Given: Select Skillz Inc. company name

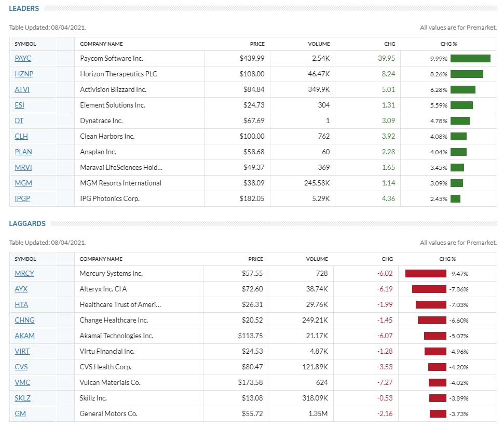Looking at the screenshot, I should click(x=93, y=398).
